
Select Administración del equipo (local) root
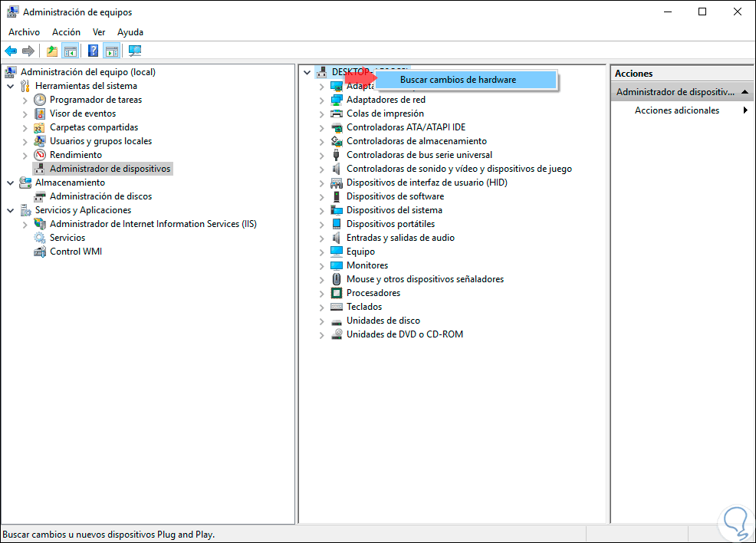[87, 72]
